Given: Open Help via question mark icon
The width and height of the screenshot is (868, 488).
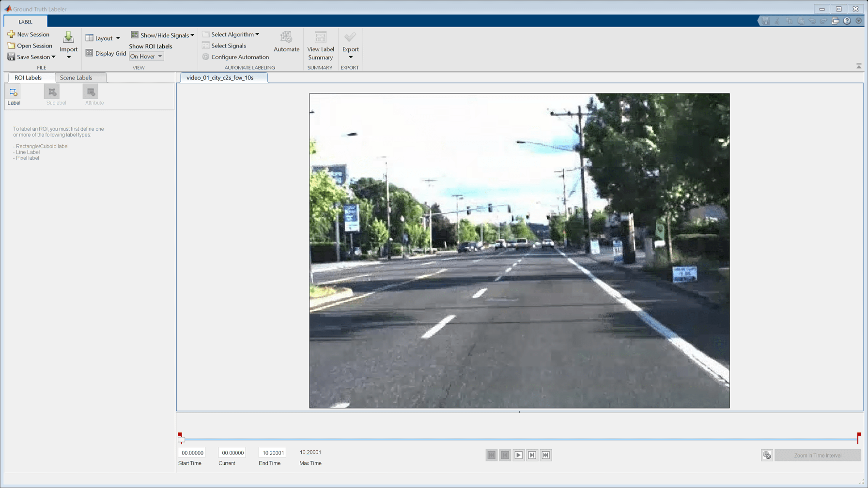Looking at the screenshot, I should click(847, 21).
